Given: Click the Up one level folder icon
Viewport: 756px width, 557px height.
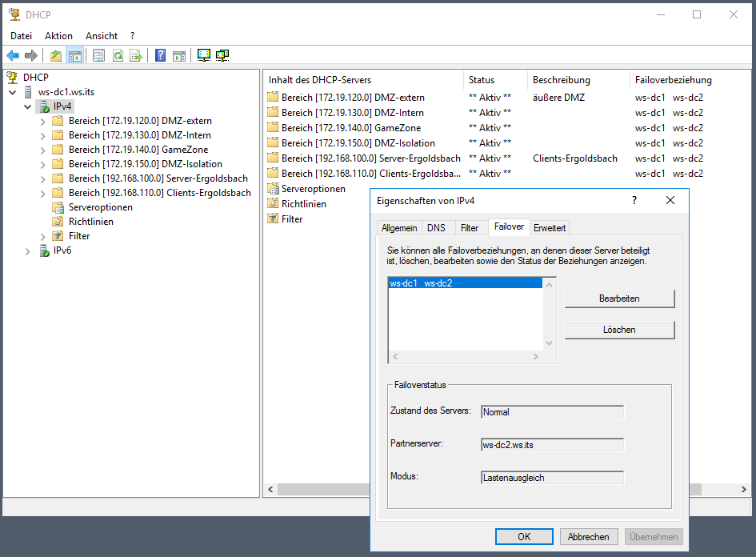Looking at the screenshot, I should [x=56, y=56].
